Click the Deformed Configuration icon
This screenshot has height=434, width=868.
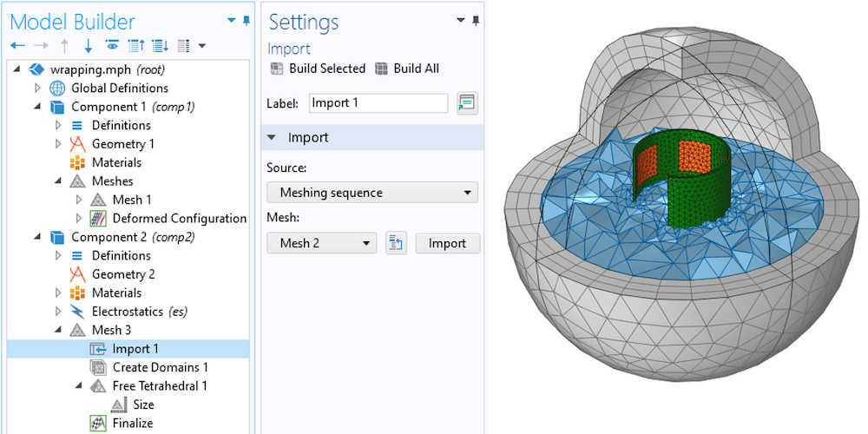click(x=98, y=218)
